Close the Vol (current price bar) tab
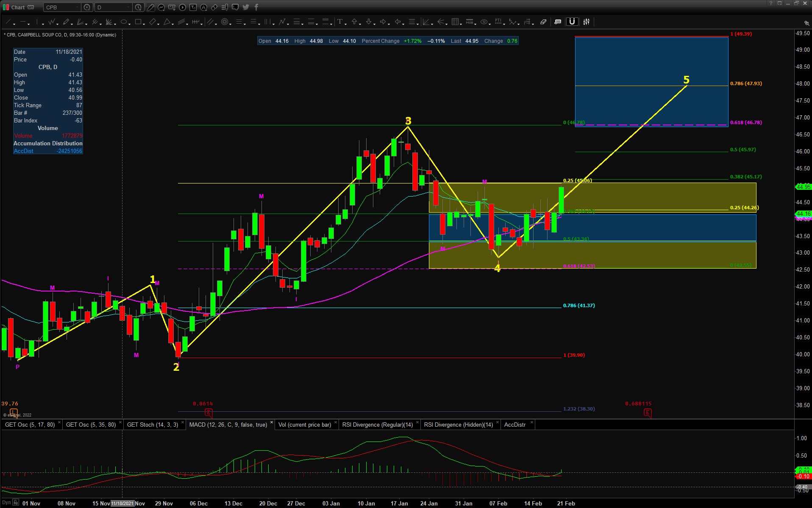 point(335,422)
